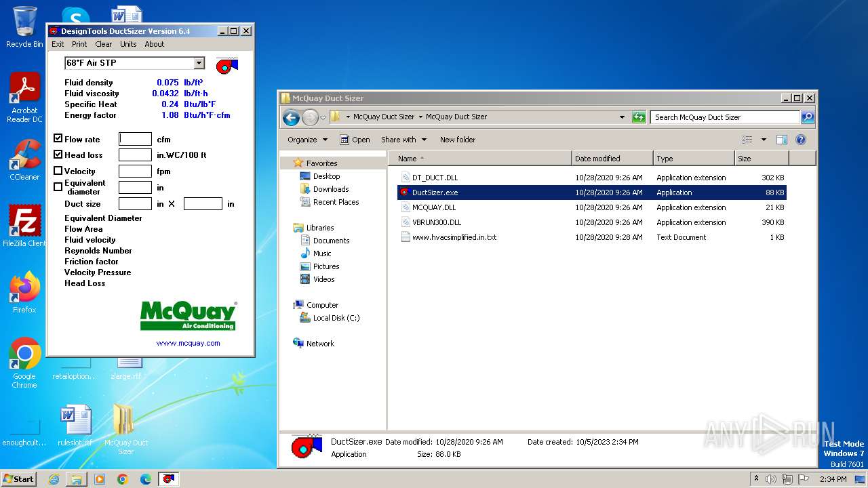Open the Organize dropdown menu
This screenshot has width=868, height=488.
[307, 140]
